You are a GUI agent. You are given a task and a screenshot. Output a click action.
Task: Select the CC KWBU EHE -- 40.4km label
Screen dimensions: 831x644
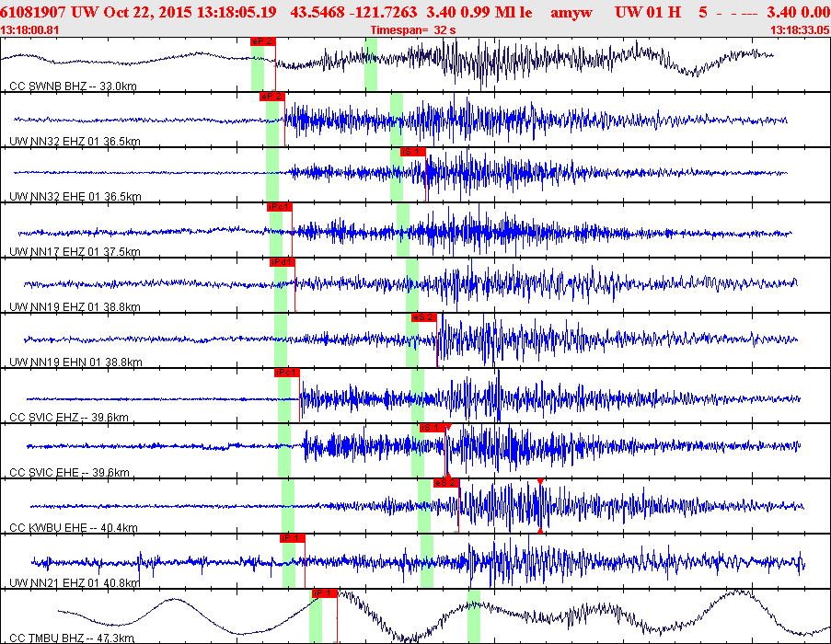(74, 527)
